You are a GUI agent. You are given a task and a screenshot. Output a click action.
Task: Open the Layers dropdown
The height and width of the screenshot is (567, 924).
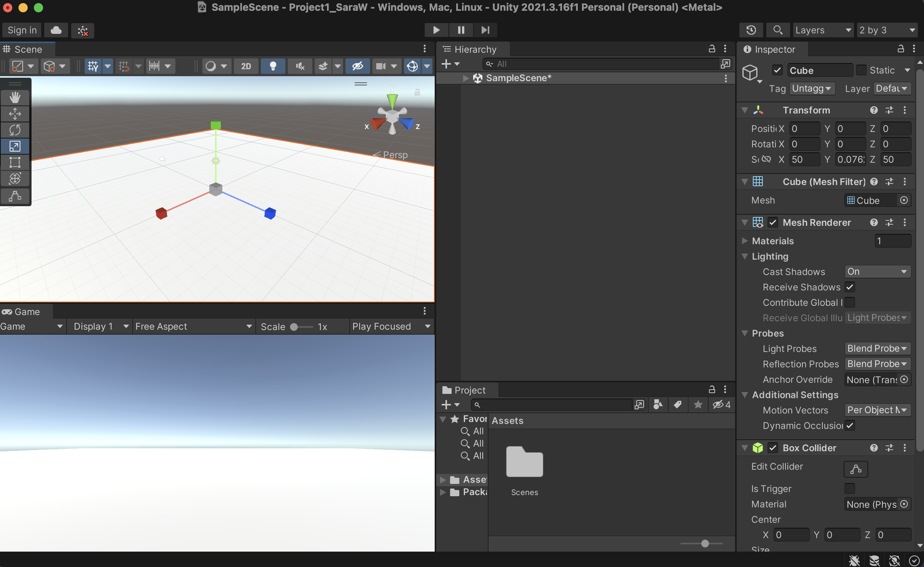pos(823,30)
